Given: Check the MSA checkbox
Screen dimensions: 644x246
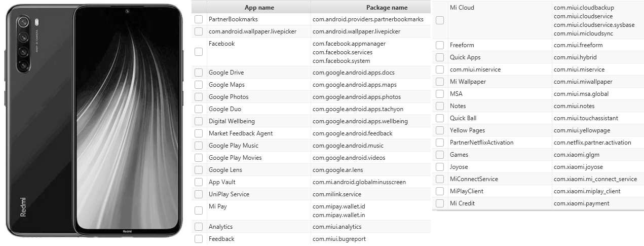Looking at the screenshot, I should (x=440, y=94).
